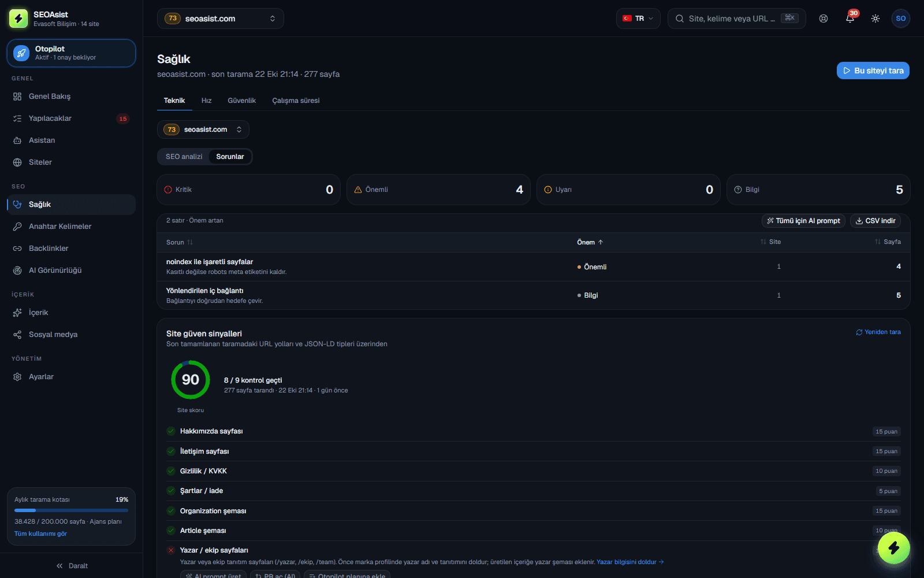Go to Genel Bakış in sidebar
Image resolution: width=924 pixels, height=578 pixels.
click(71, 97)
